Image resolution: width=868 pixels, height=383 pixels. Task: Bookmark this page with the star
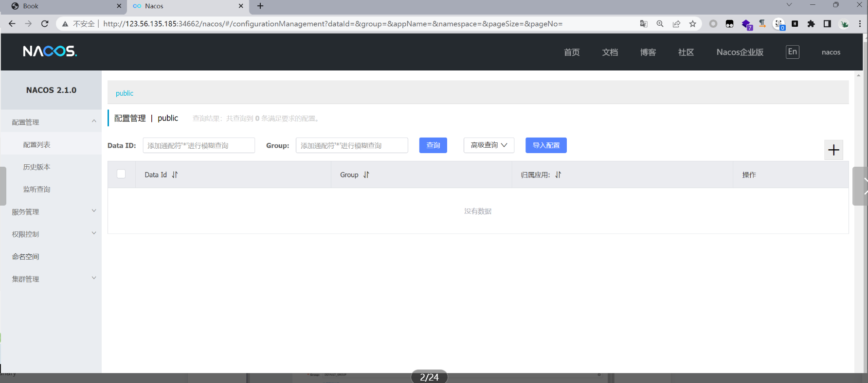point(693,24)
